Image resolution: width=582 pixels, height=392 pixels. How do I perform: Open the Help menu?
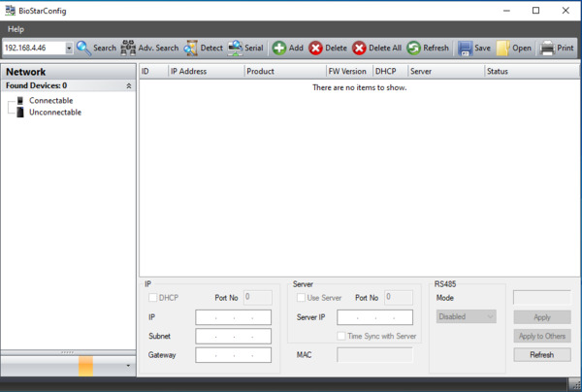(x=16, y=29)
